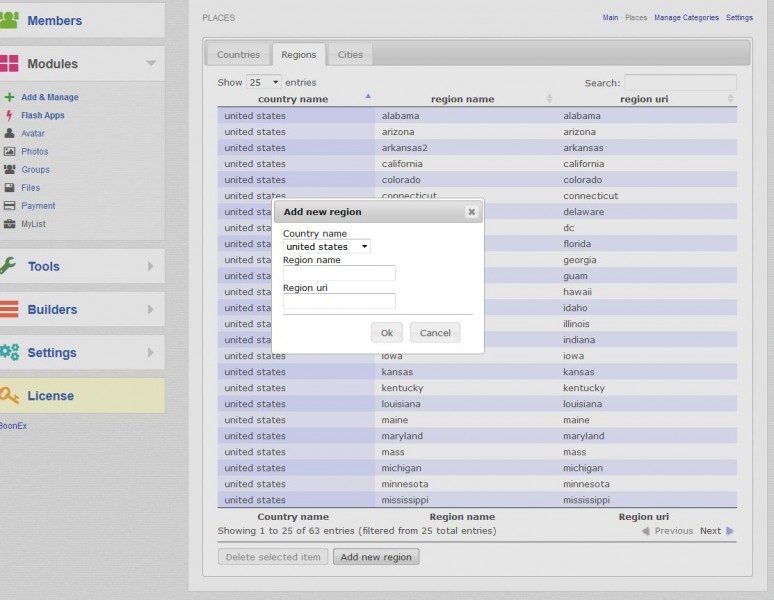The image size is (774, 600).
Task: Go to Manage Categories link
Action: pos(686,18)
